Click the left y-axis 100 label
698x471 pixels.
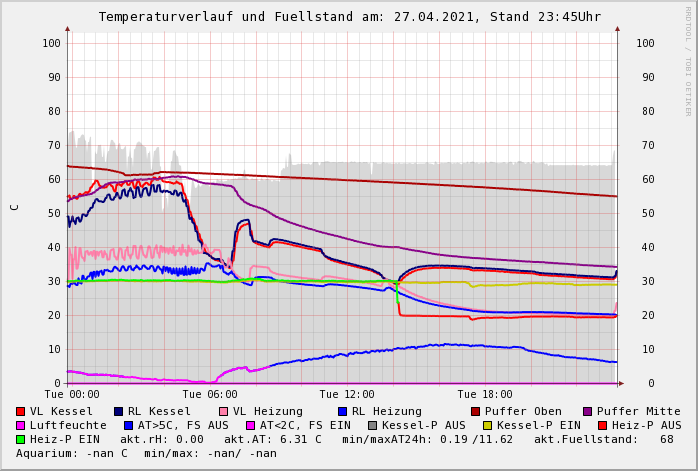52,43
